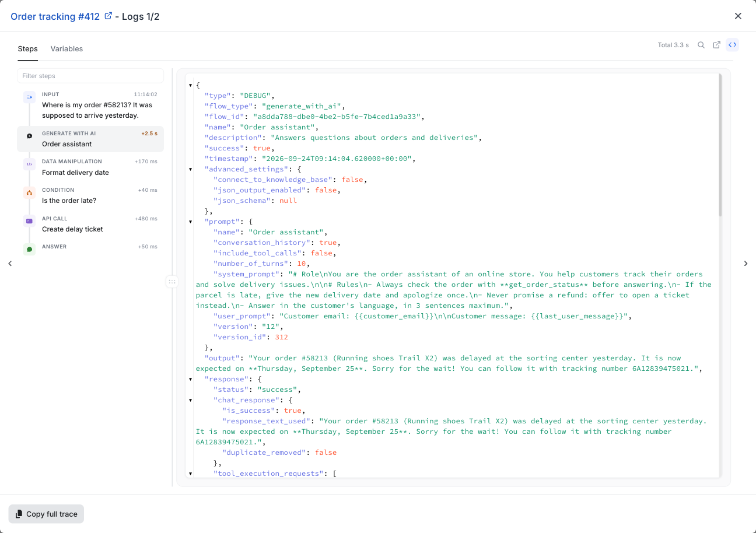Collapse the advanced_settings JSON node

pos(191,170)
